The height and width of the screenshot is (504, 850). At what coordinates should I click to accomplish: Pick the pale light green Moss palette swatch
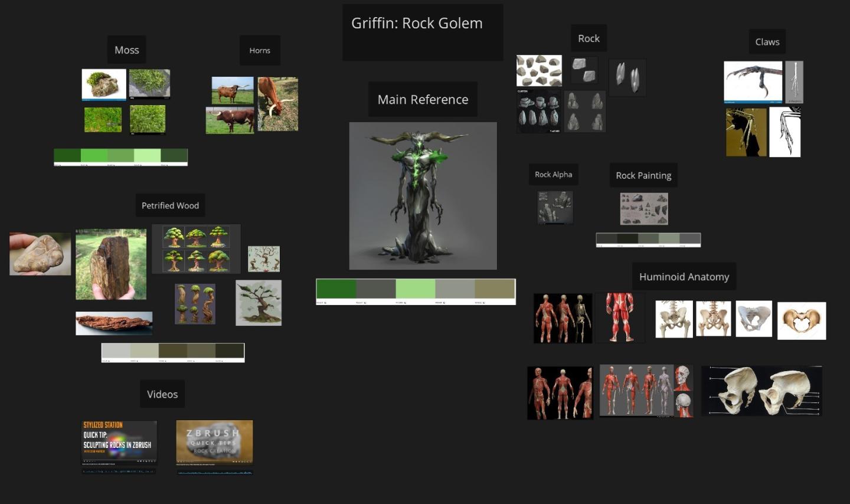click(148, 155)
